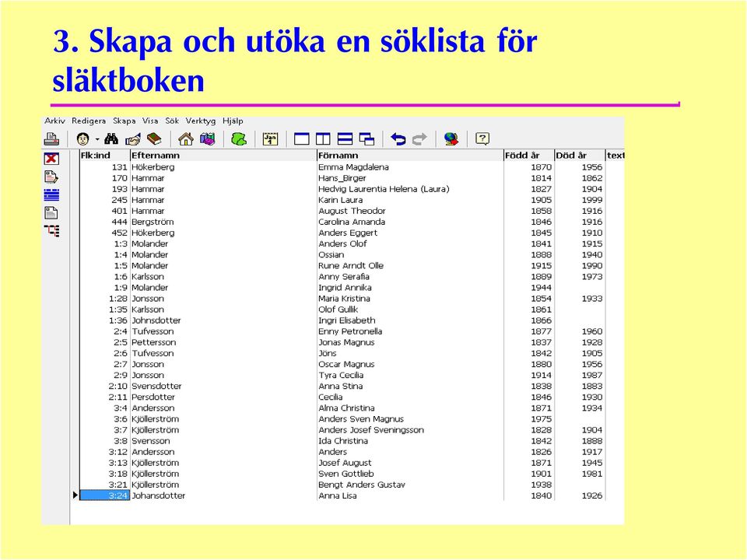Select the Ingrid Annika cell
Screen dimensions: 747x560
(410, 288)
